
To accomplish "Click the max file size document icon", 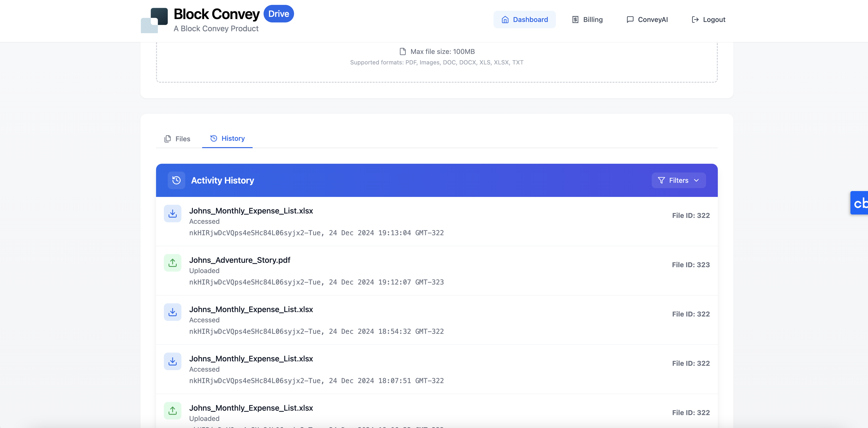I will click(x=402, y=51).
